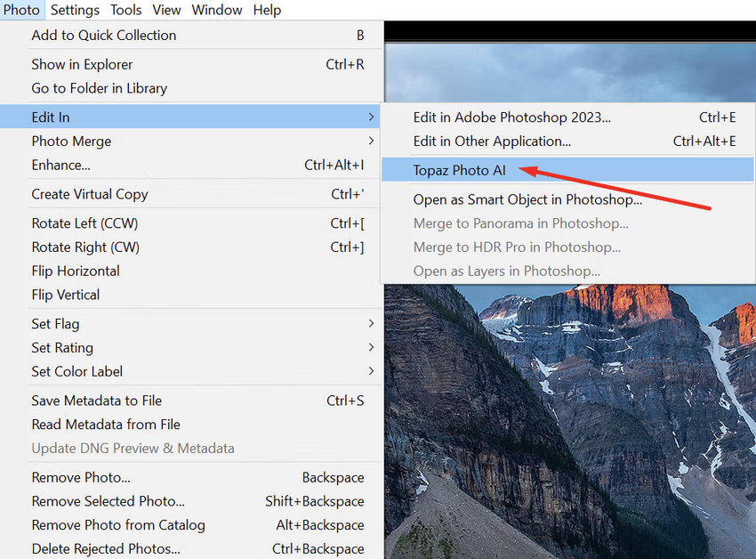The height and width of the screenshot is (559, 756).
Task: Expand the Set Color Label submenu
Action: tap(76, 371)
